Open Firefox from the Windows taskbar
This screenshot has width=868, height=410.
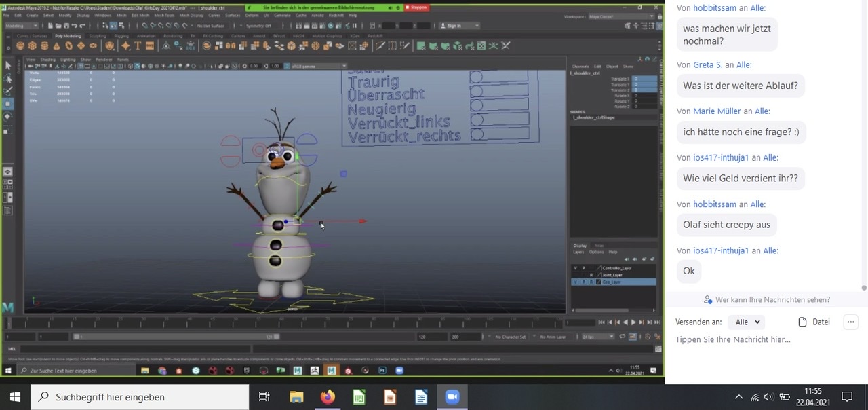tap(328, 397)
